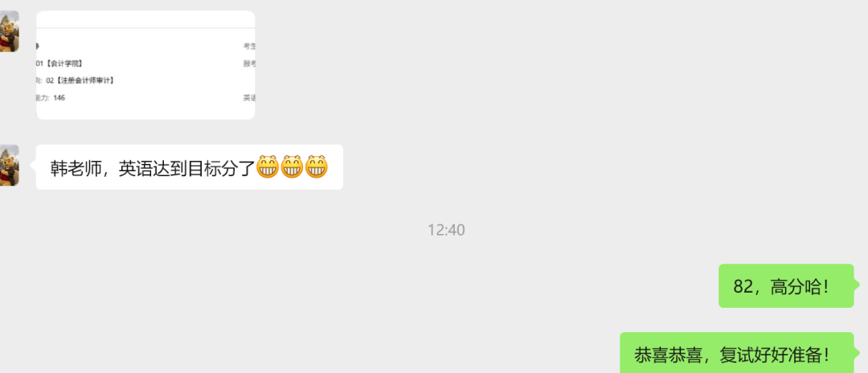Click the 12:40 timestamp

tap(446, 230)
